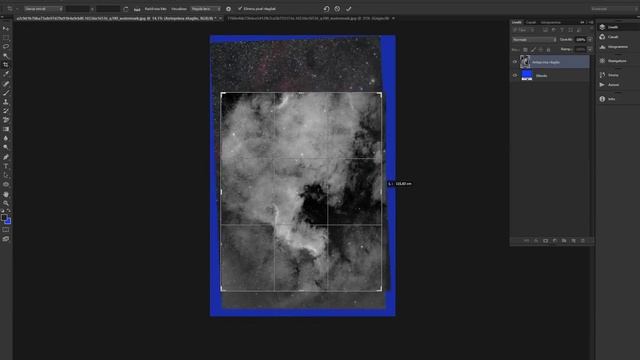Image resolution: width=640 pixels, height=360 pixels.
Task: Open the crop ratio preset dropdown
Action: pyautogui.click(x=43, y=9)
